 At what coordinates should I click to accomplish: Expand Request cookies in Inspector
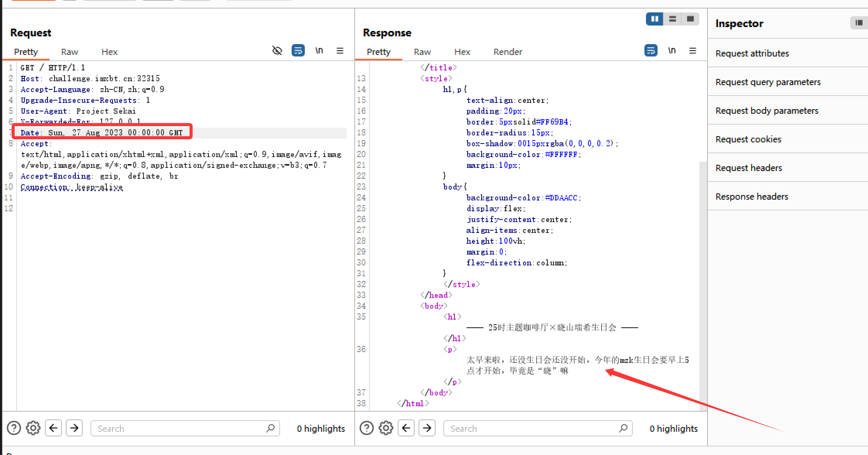[x=748, y=139]
